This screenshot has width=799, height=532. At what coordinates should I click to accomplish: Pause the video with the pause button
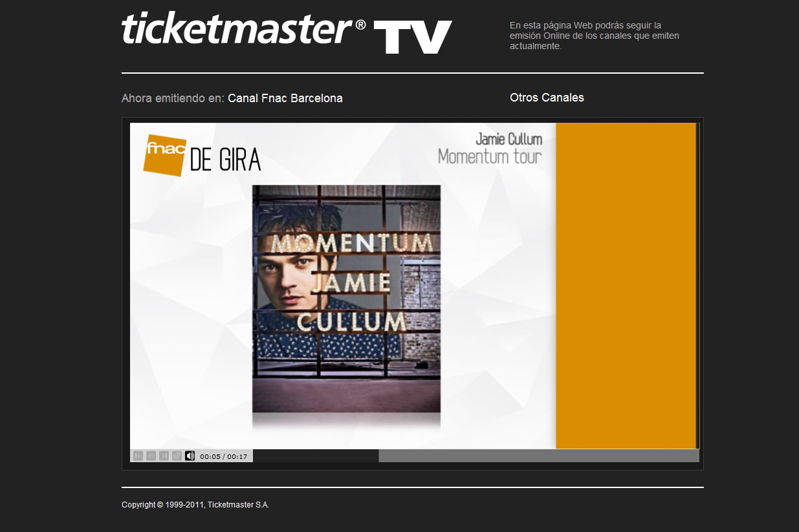(x=151, y=456)
